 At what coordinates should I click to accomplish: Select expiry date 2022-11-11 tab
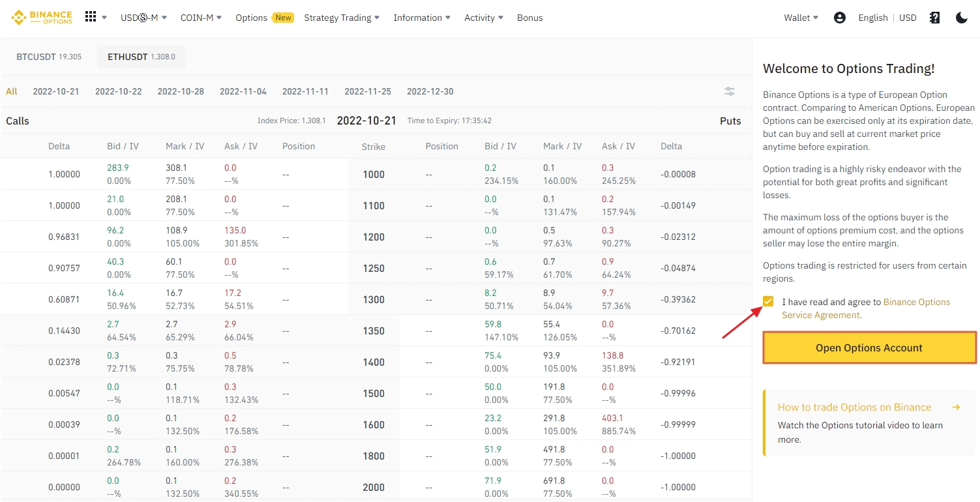point(305,91)
